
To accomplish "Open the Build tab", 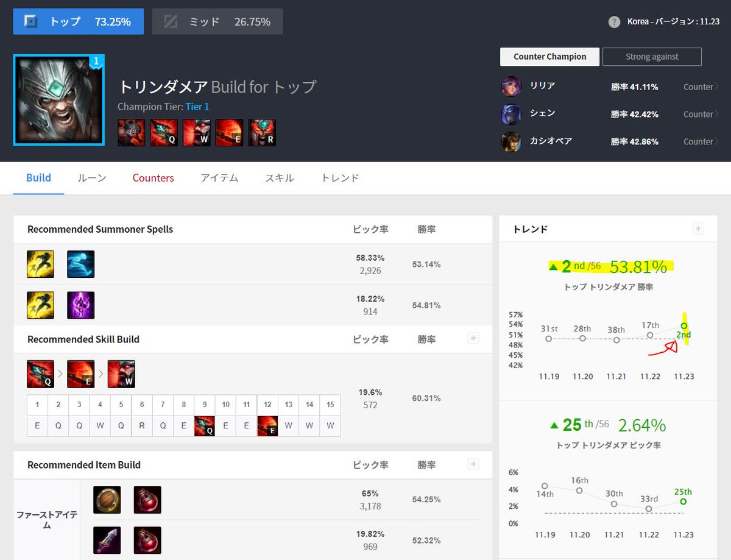I will coord(38,178).
